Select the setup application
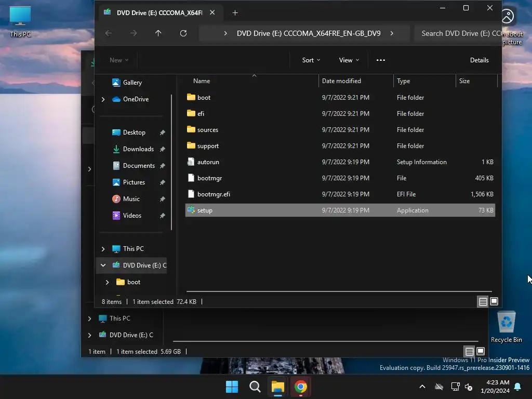 (340, 210)
